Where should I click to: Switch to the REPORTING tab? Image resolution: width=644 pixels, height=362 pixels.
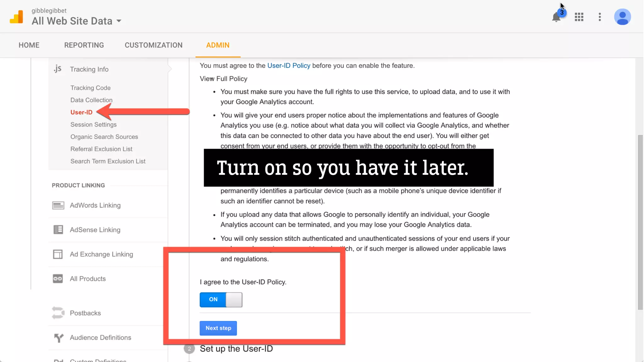click(x=84, y=45)
